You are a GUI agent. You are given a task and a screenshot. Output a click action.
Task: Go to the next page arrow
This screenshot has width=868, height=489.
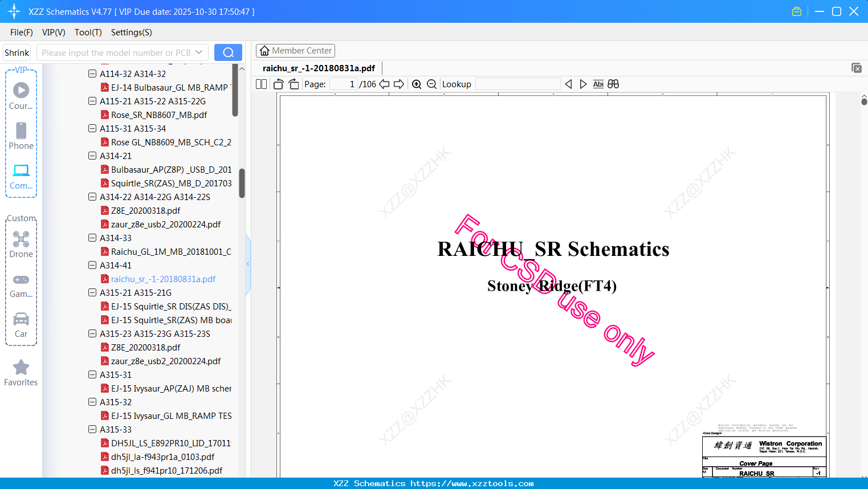click(x=399, y=84)
